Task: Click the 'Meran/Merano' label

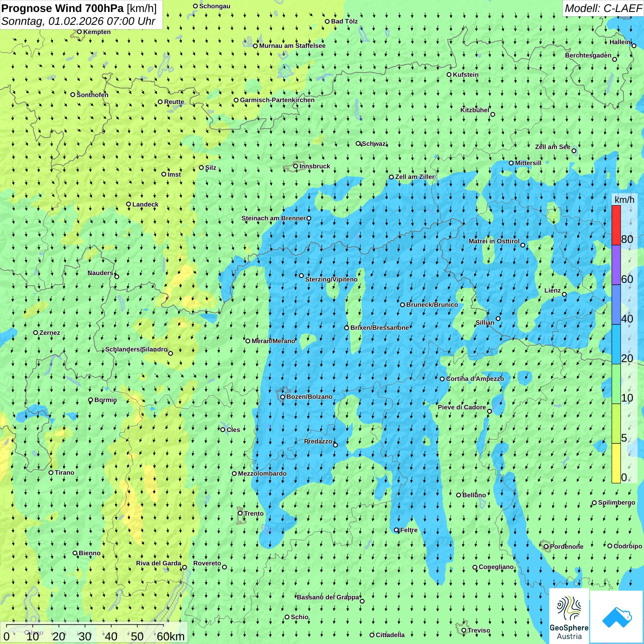Action: pyautogui.click(x=273, y=341)
